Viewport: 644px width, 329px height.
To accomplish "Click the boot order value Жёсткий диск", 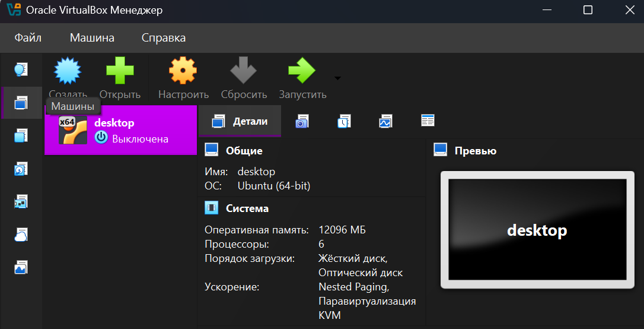I will pyautogui.click(x=353, y=259).
